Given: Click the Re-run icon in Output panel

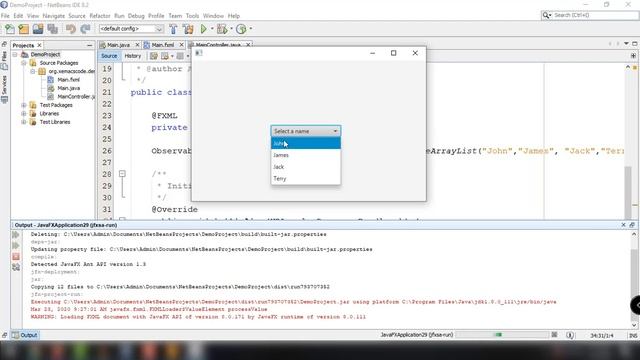Looking at the screenshot, I should point(16,235).
